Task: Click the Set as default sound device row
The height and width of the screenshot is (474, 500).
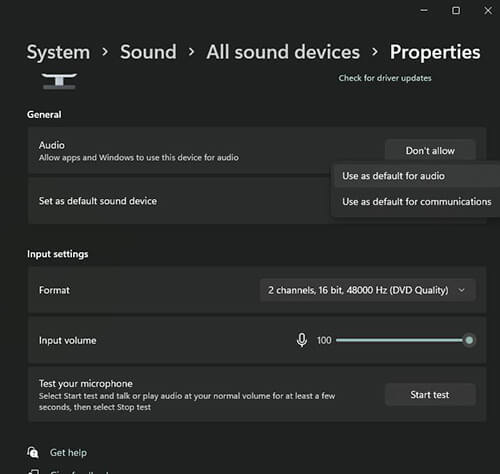Action: coord(257,201)
